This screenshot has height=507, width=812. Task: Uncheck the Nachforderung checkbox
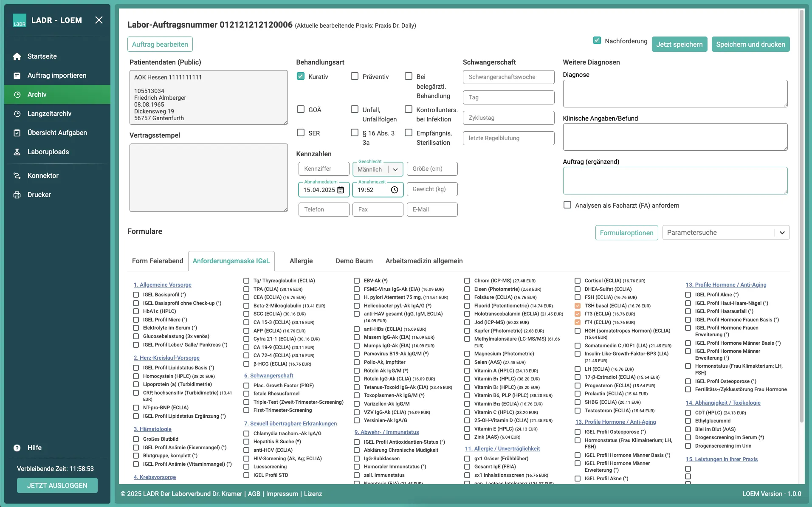(597, 41)
